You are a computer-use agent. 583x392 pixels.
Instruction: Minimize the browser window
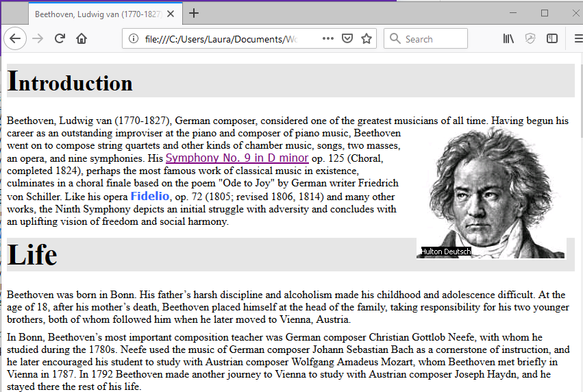pyautogui.click(x=513, y=13)
